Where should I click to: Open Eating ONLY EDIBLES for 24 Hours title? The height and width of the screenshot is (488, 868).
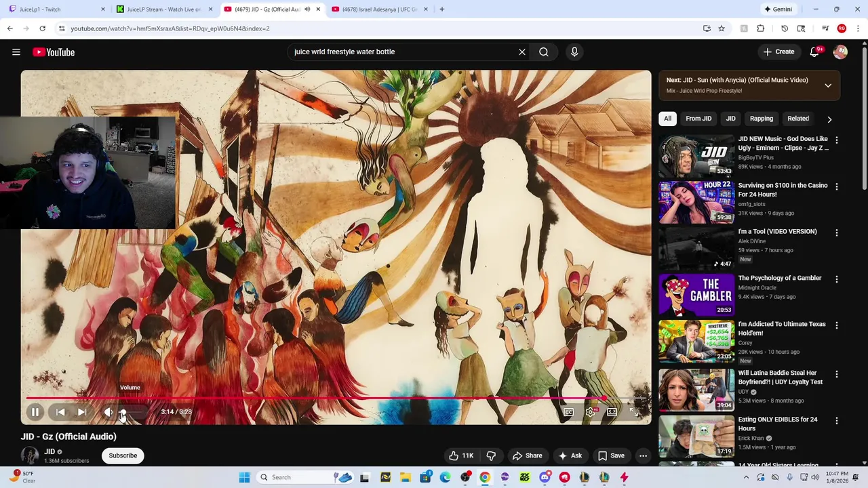778,424
